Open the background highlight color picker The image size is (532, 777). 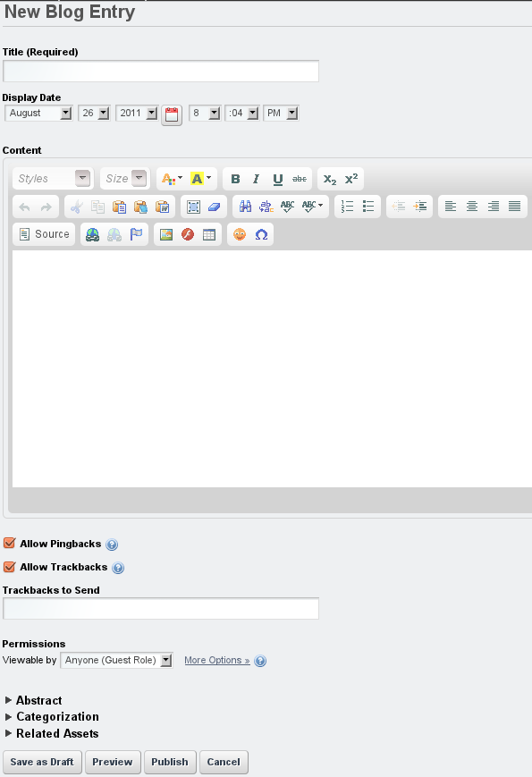click(x=201, y=179)
